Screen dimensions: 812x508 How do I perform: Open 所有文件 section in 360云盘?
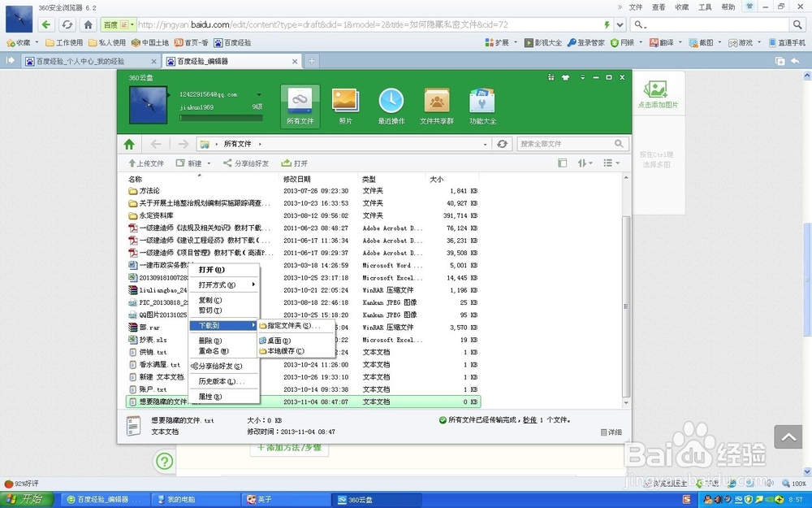300,106
